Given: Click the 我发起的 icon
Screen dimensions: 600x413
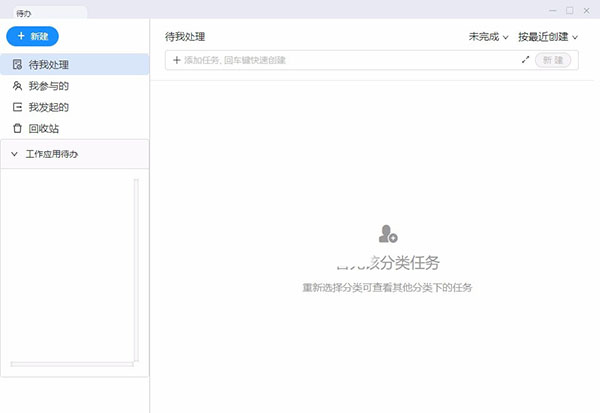Looking at the screenshot, I should [17, 107].
